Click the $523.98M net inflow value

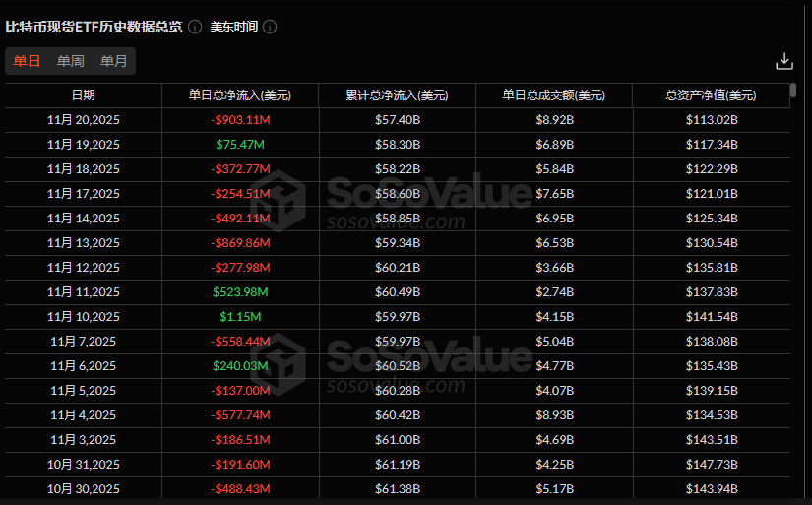[x=240, y=292]
